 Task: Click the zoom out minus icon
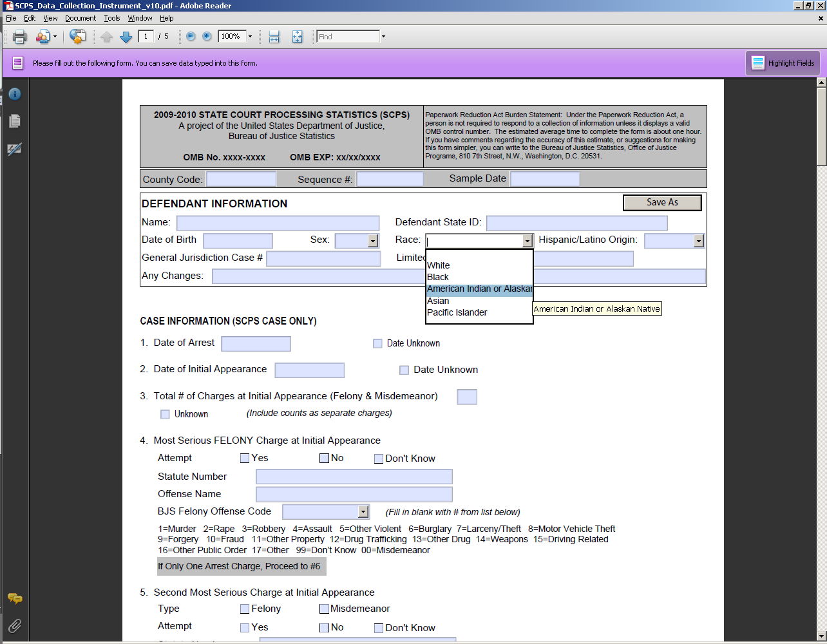[x=191, y=37]
